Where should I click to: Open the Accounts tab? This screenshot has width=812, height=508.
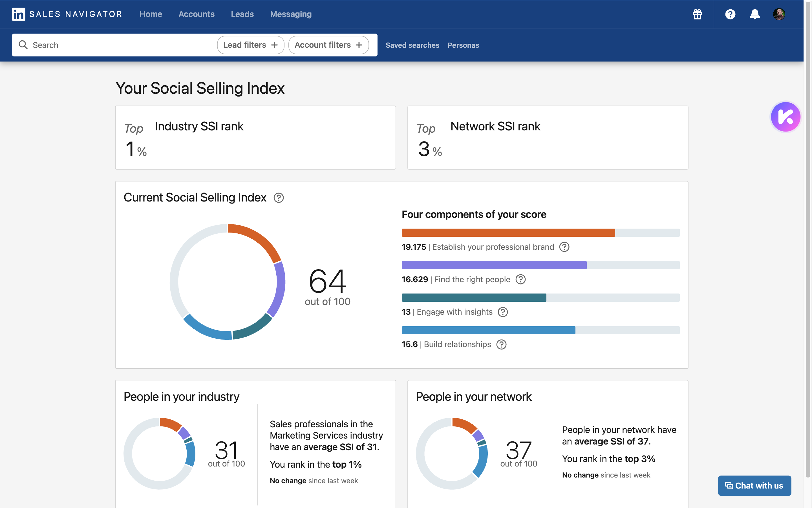point(196,14)
